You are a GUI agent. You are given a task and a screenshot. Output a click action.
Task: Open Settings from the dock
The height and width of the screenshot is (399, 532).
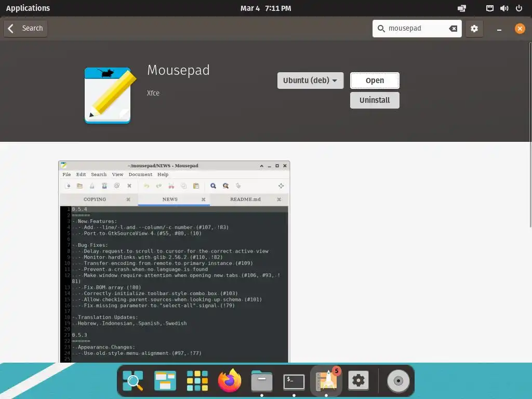(x=358, y=381)
